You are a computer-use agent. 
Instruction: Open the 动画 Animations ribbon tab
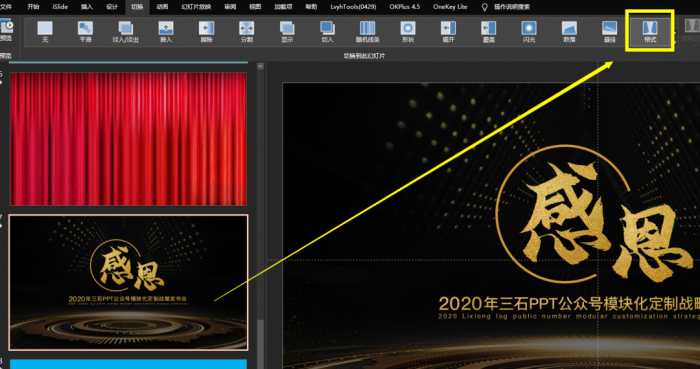pyautogui.click(x=162, y=7)
